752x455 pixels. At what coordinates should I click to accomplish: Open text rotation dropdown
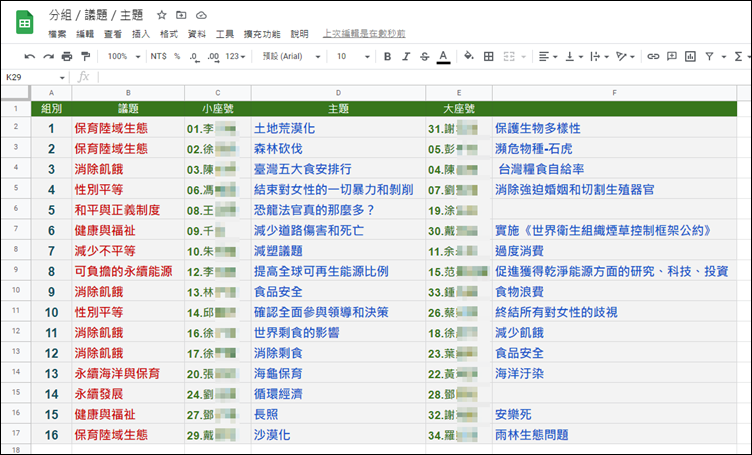click(625, 57)
